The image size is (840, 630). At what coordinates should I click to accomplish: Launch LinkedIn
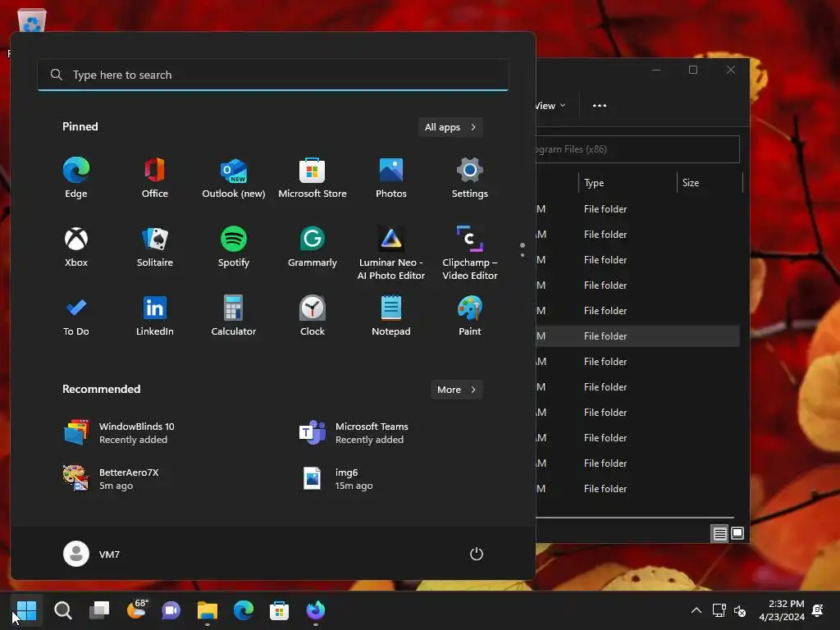pyautogui.click(x=155, y=316)
